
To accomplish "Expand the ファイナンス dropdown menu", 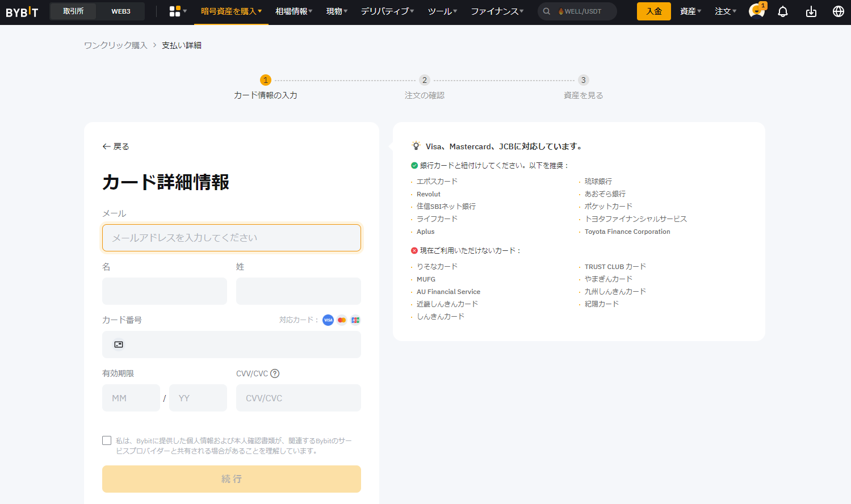I will [x=497, y=11].
